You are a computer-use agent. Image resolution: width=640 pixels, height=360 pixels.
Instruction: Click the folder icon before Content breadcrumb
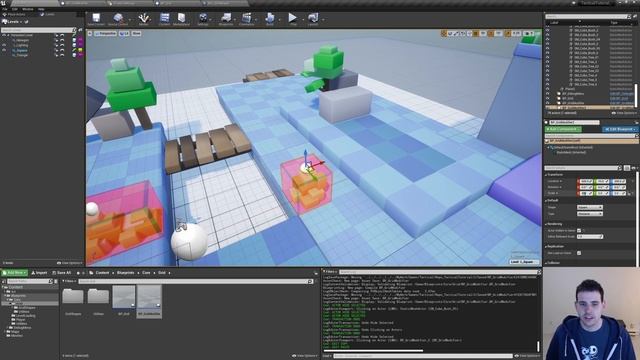pyautogui.click(x=91, y=273)
